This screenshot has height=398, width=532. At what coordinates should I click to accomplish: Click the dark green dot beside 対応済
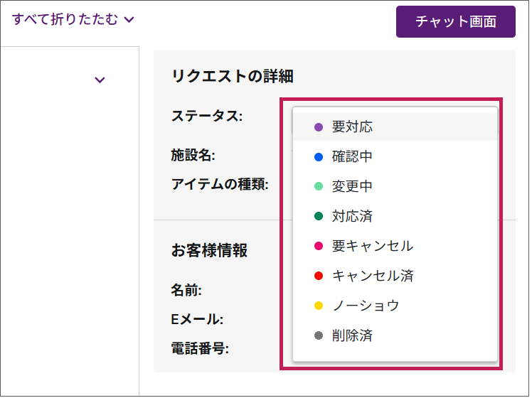pyautogui.click(x=319, y=216)
